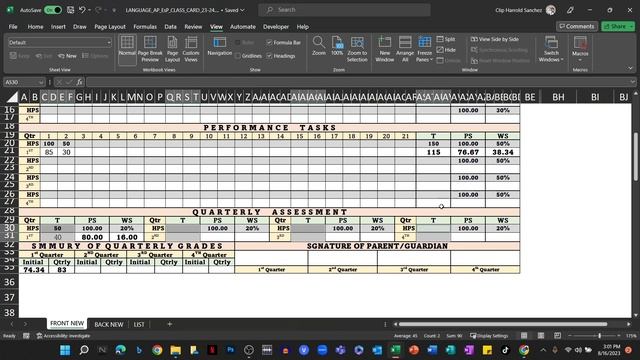Open the Undo history dropdown arrow
Image resolution: width=640 pixels, height=360 pixels.
pyautogui.click(x=89, y=10)
